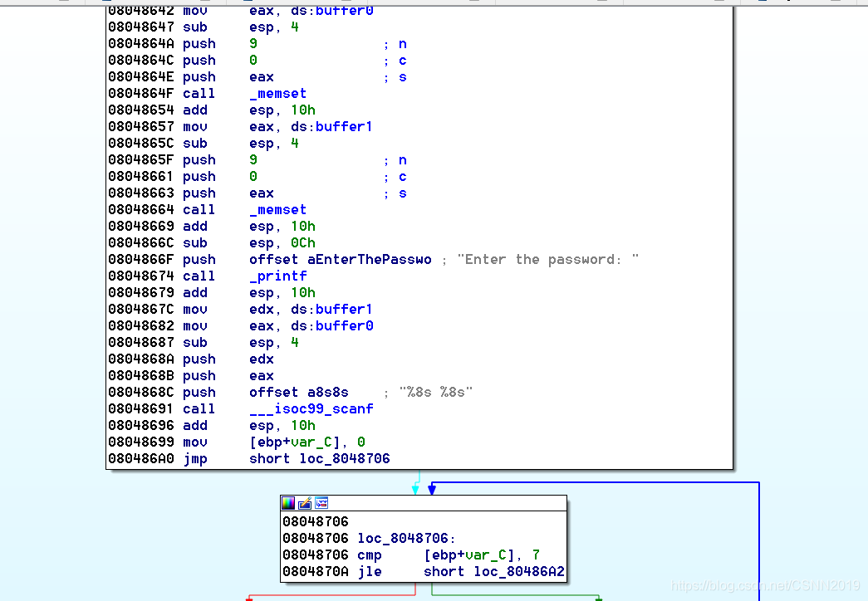Select jle target short loc_80486A2

click(x=493, y=572)
